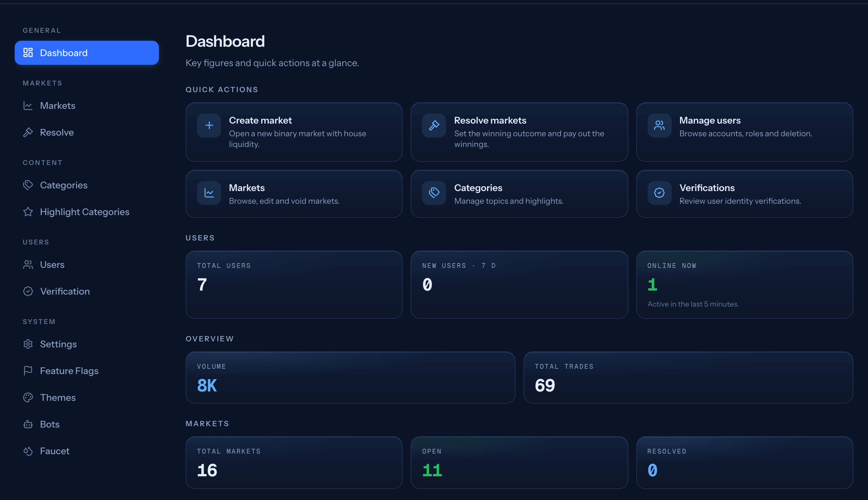The width and height of the screenshot is (868, 500).
Task: Click the plus icon on Create market card
Action: (209, 125)
